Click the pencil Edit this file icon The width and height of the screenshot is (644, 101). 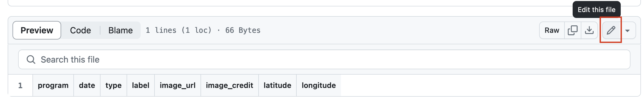(x=611, y=30)
